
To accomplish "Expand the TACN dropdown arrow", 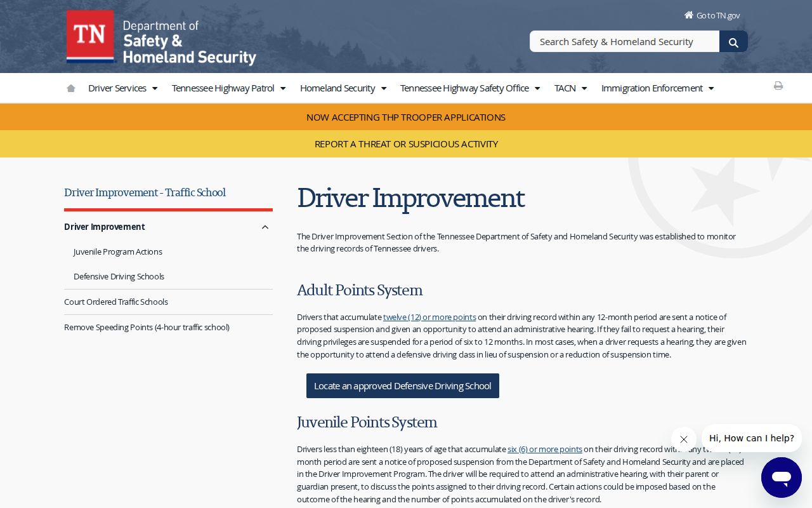I will point(584,89).
